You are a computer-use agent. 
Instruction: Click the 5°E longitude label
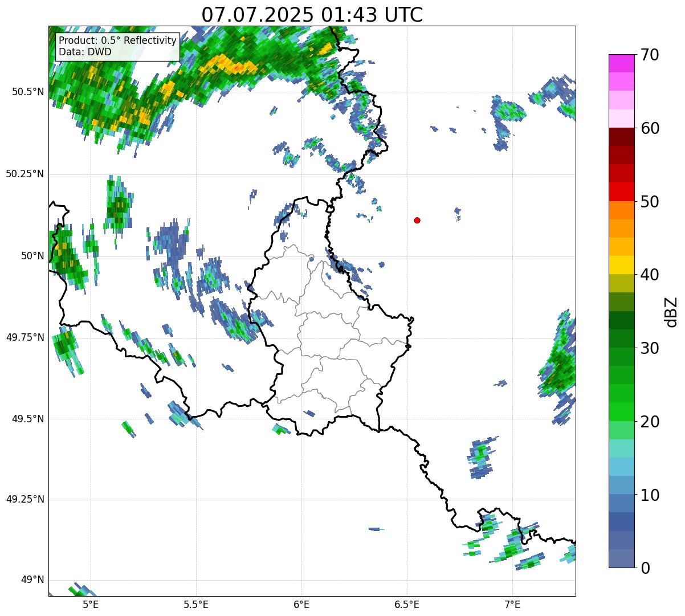pyautogui.click(x=91, y=604)
